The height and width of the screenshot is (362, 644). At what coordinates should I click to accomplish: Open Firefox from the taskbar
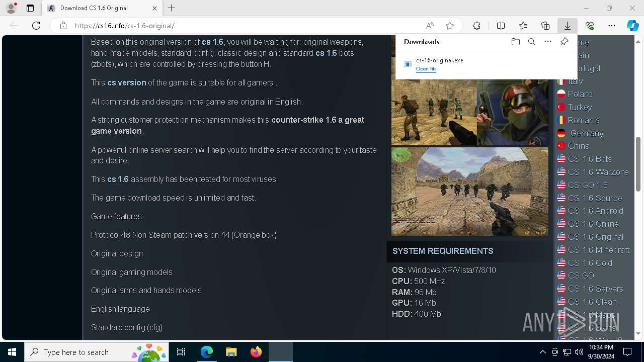click(x=256, y=352)
